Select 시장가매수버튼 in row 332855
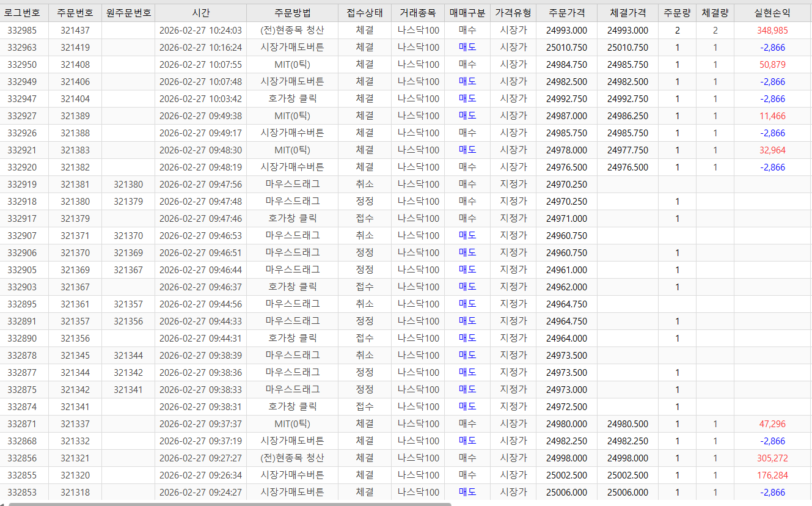 tap(292, 475)
